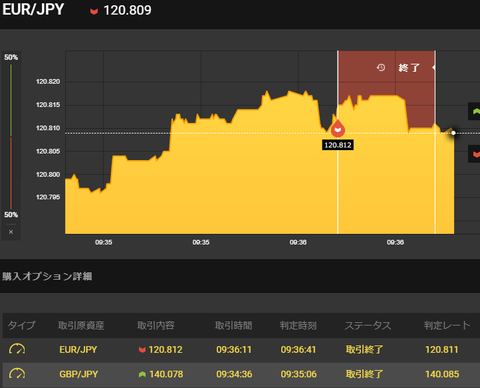Viewport: 480px width, 388px height.
Task: Click the 120.820 price axis label
Action: [48, 82]
